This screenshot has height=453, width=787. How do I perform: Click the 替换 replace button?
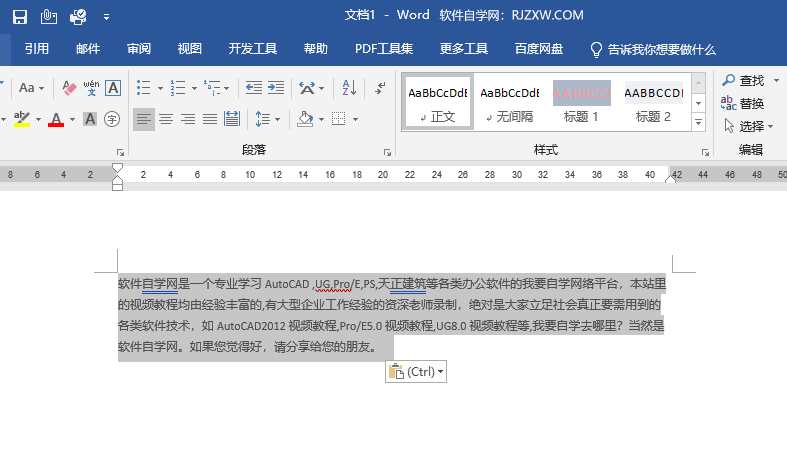click(x=742, y=103)
